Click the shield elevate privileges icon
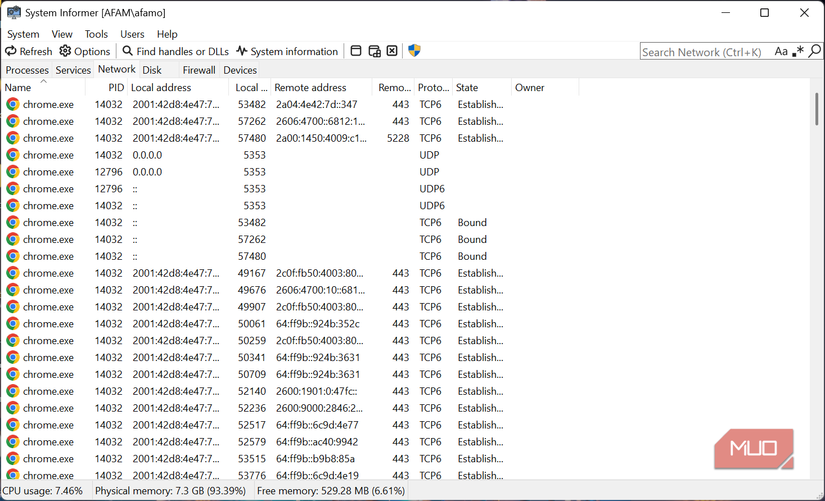Screen dimensions: 825x501 pyautogui.click(x=415, y=51)
